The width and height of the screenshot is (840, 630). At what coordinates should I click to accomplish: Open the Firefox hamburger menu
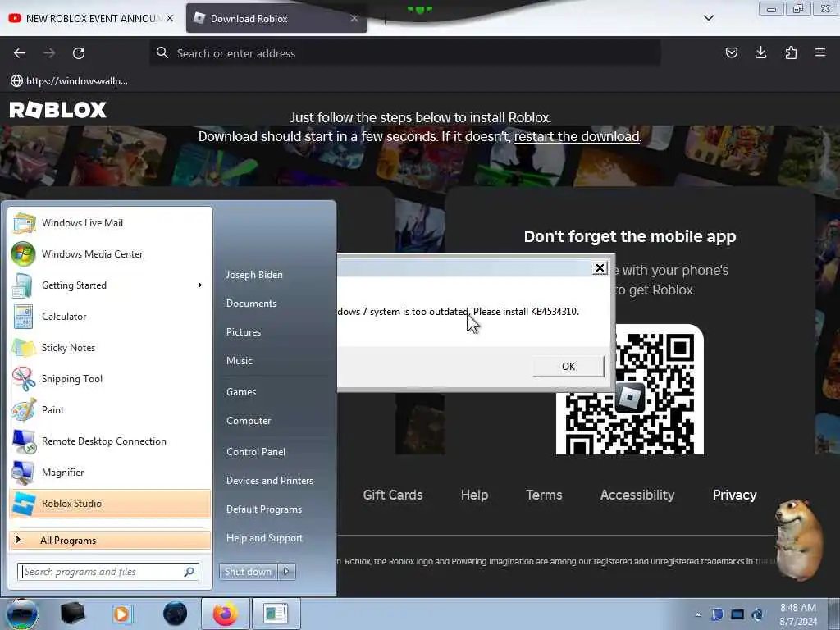pos(820,52)
